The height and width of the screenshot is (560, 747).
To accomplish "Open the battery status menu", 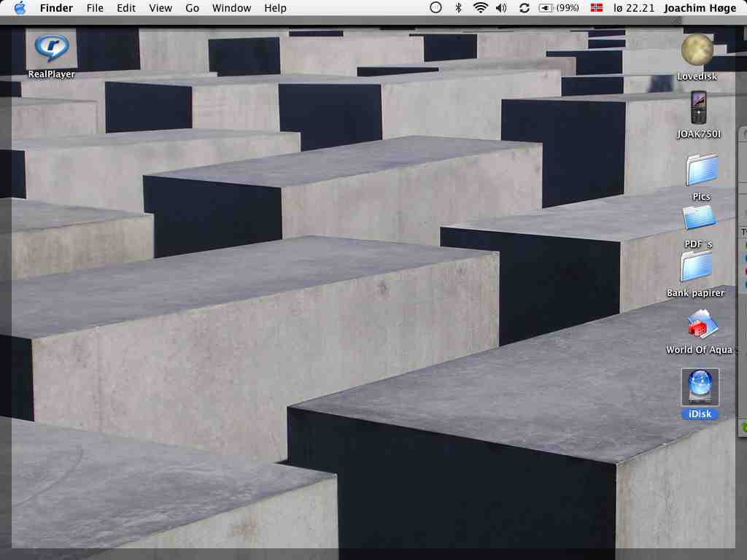I will pyautogui.click(x=559, y=7).
